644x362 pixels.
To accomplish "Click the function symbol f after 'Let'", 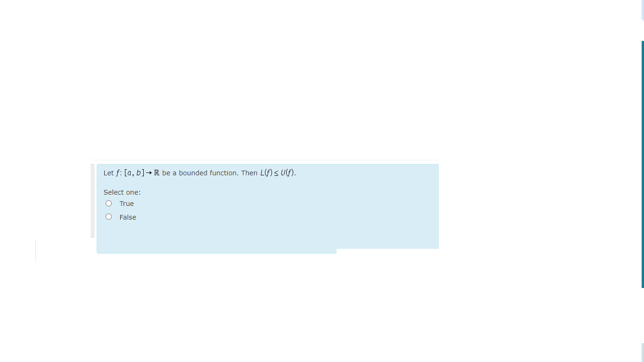I will pos(118,173).
